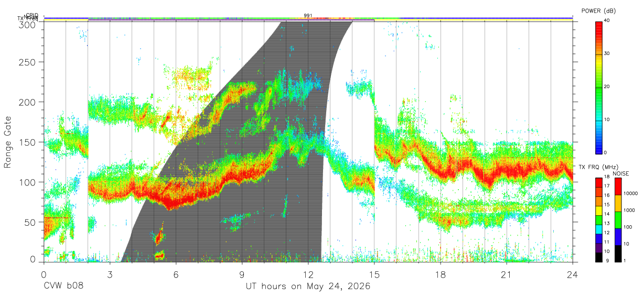Click the 21 tick label on UT hours axis

tap(506, 274)
